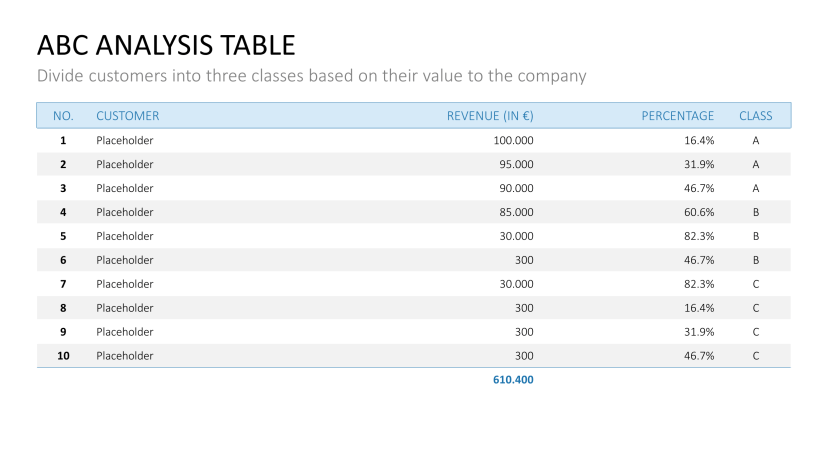
Task: Click the REVENUE (IN €) header
Action: coord(490,116)
